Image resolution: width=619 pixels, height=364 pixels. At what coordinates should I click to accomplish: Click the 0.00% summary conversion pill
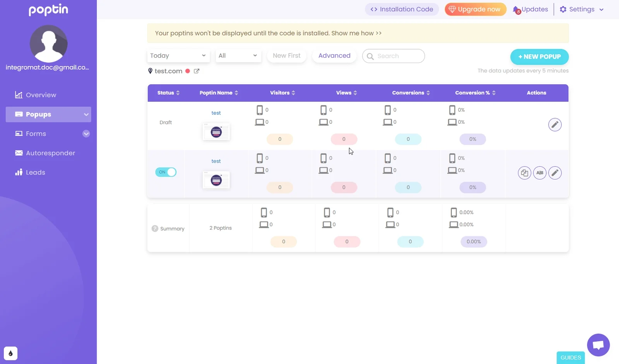[474, 242]
